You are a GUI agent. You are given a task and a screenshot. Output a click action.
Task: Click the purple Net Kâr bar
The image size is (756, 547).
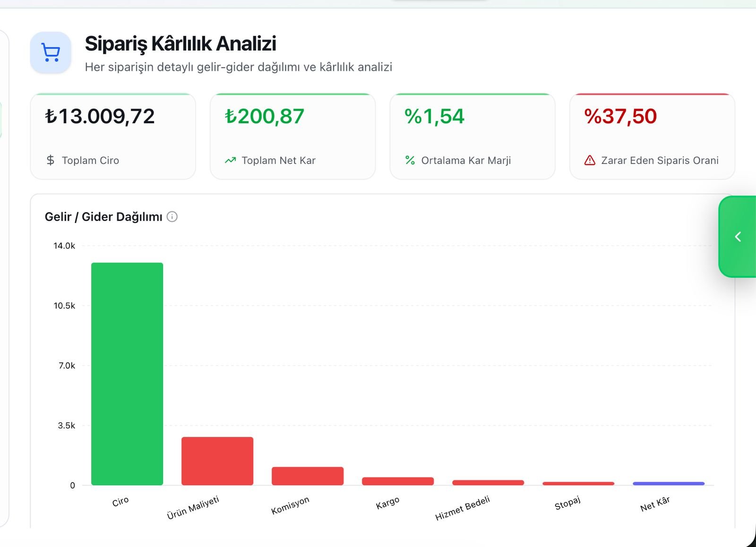(669, 484)
